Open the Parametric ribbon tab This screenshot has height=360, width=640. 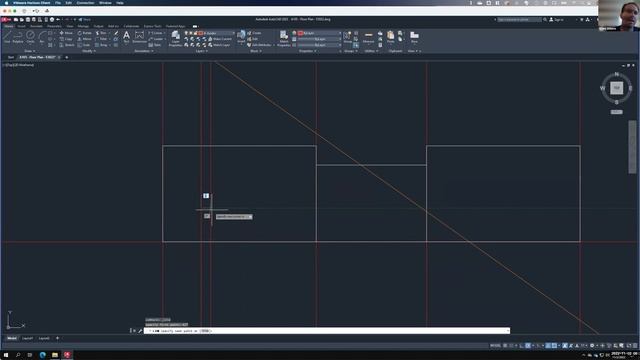tap(54, 26)
